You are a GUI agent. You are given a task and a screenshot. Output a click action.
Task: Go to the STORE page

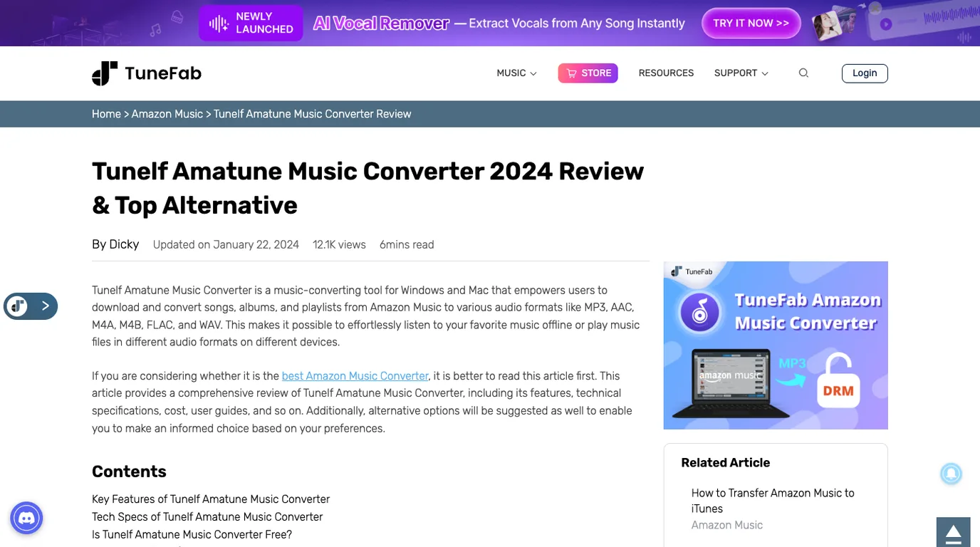(588, 73)
